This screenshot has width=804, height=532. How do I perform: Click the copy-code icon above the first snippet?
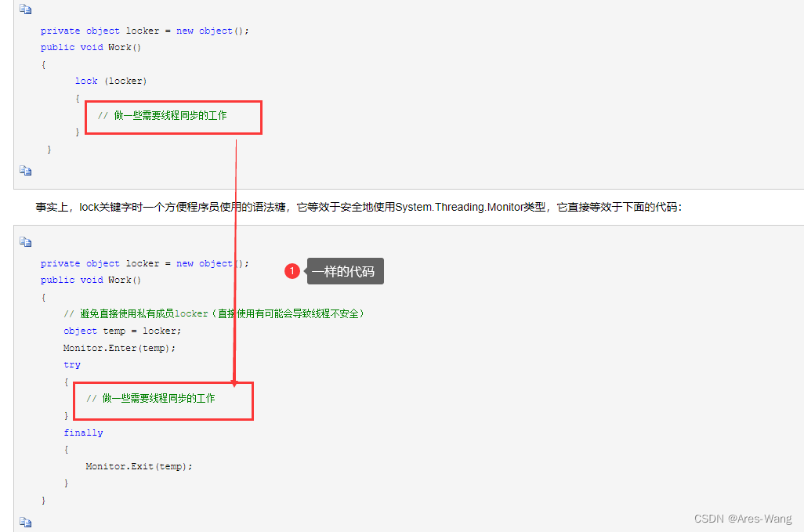pos(25,8)
